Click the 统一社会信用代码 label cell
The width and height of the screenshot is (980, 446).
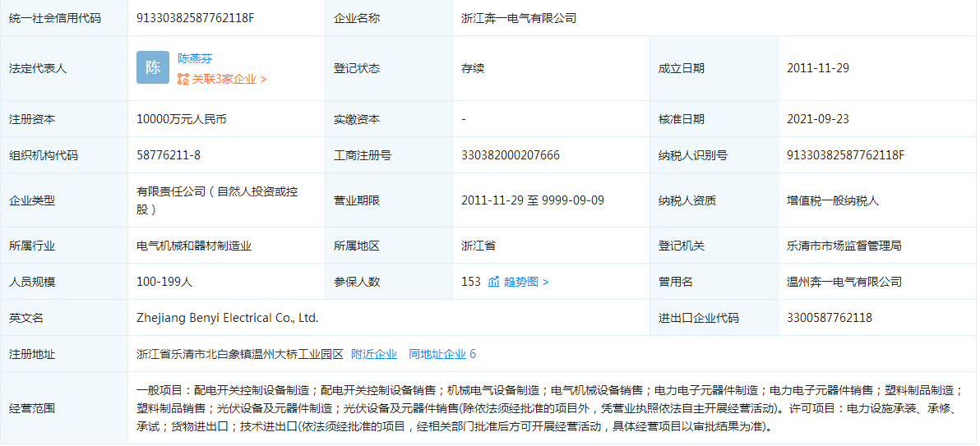[64, 18]
